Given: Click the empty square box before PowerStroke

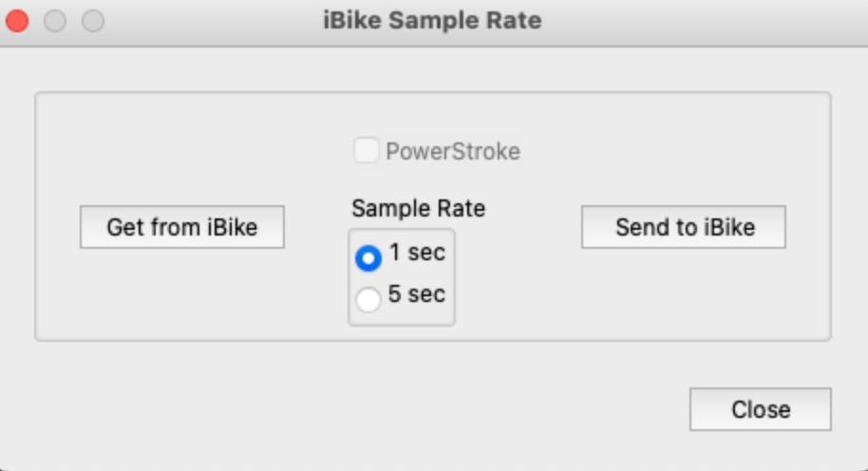Looking at the screenshot, I should [367, 151].
